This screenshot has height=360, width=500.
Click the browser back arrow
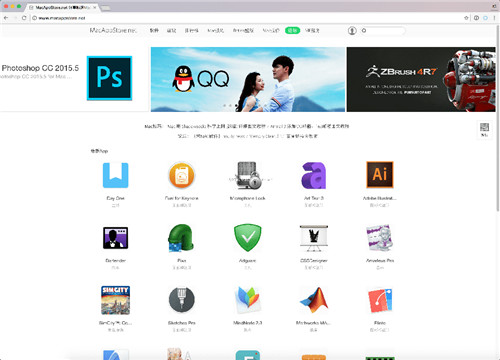click(6, 18)
